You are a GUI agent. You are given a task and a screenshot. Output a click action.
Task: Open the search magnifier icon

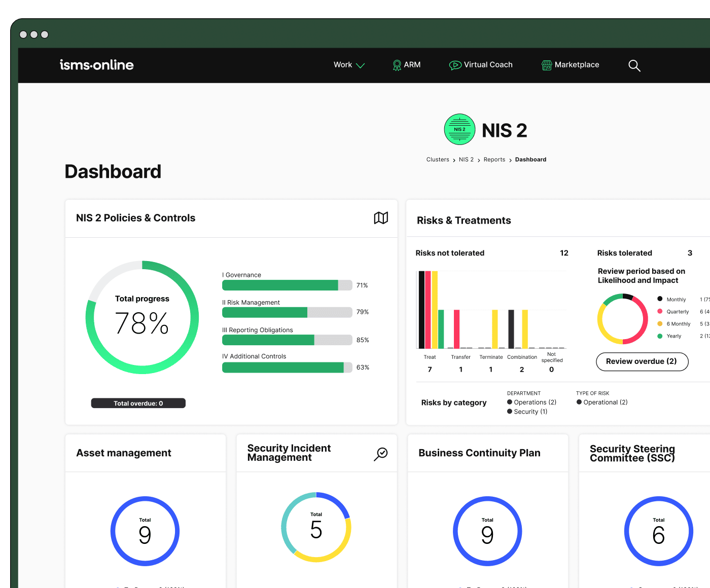point(634,65)
